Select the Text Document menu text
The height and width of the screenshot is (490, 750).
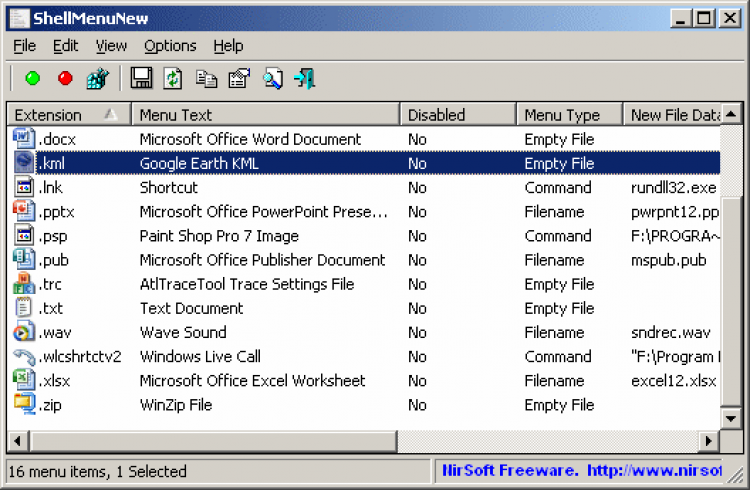point(191,308)
